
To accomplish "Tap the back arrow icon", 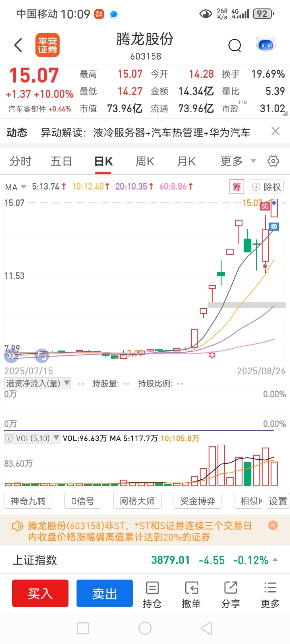I will pyautogui.click(x=18, y=45).
